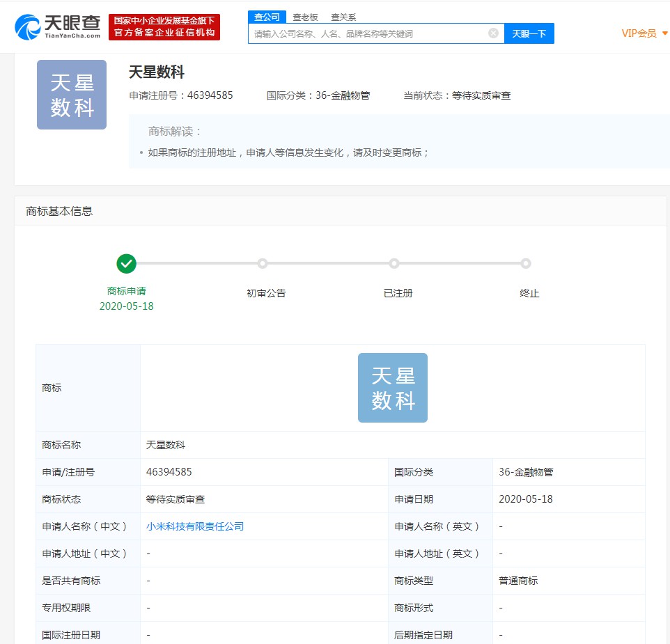
Task: Select the 查公司 search tab
Action: (267, 17)
